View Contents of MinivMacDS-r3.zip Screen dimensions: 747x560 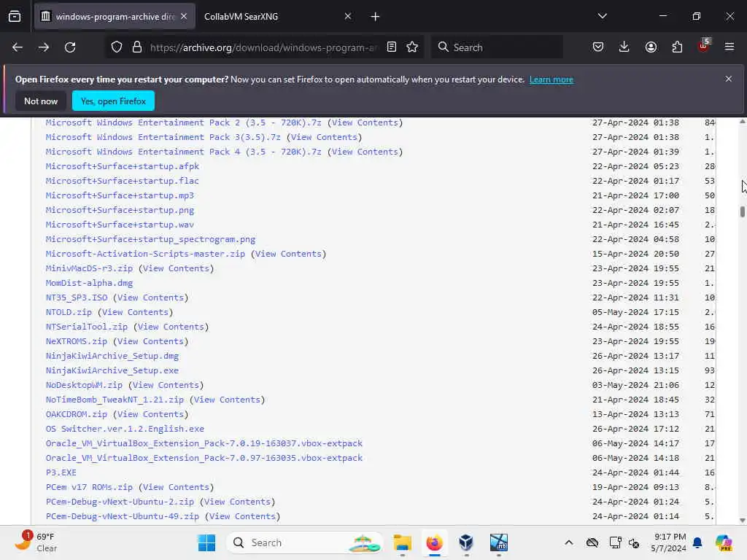[177, 268]
